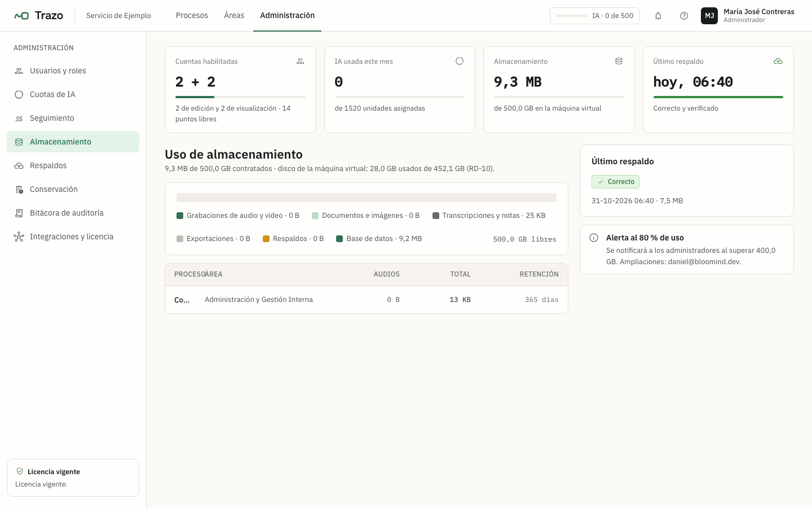
Task: Click the database icon on Almacenamiento card
Action: pyautogui.click(x=619, y=61)
